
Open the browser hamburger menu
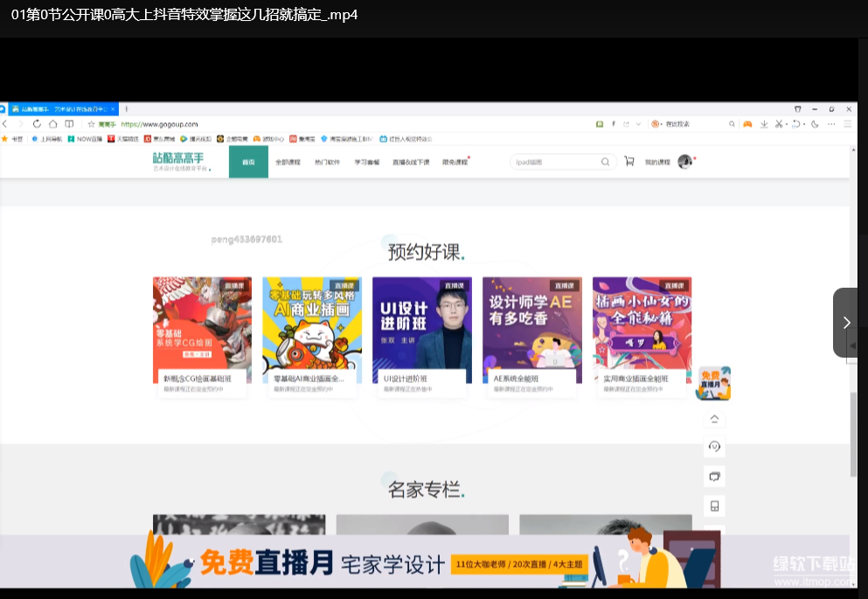coord(847,124)
